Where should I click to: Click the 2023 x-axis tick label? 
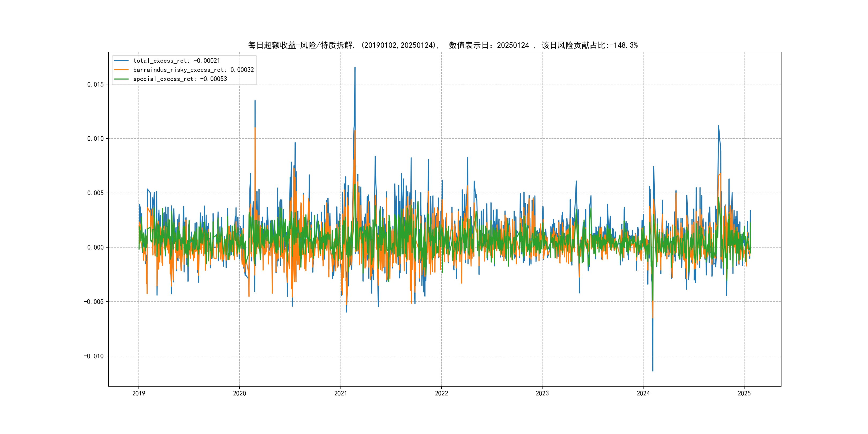pyautogui.click(x=542, y=393)
